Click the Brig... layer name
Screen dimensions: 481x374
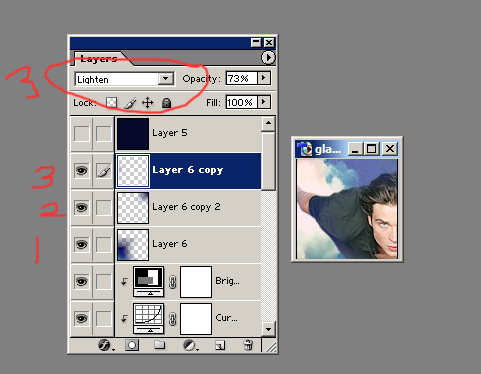[x=227, y=281]
